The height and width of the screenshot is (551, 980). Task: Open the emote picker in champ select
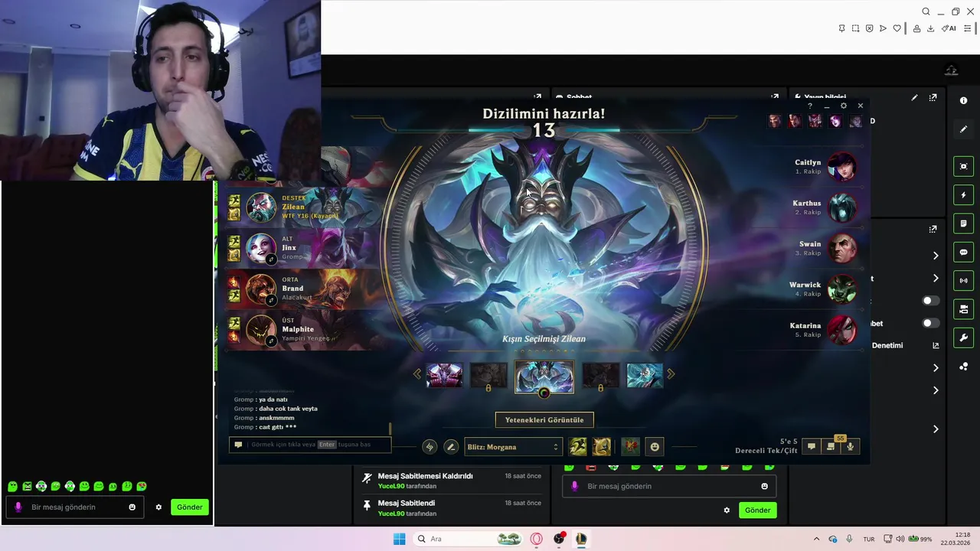pyautogui.click(x=655, y=447)
